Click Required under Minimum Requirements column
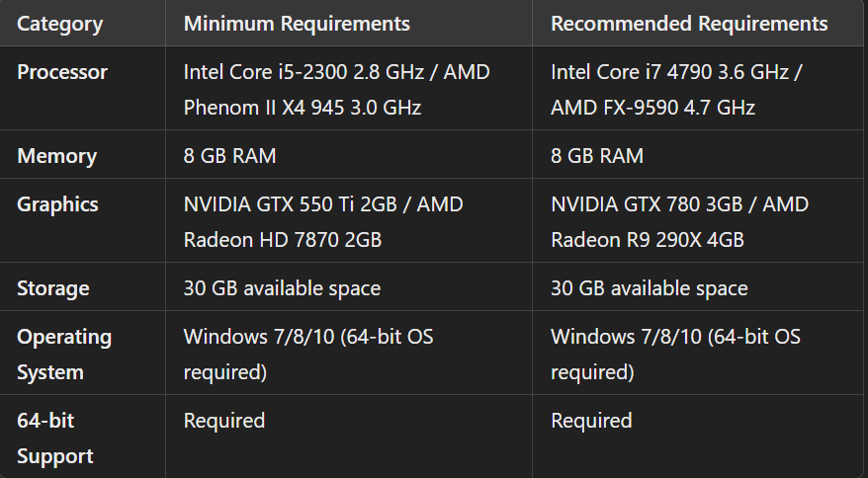This screenshot has height=478, width=868. (x=224, y=421)
